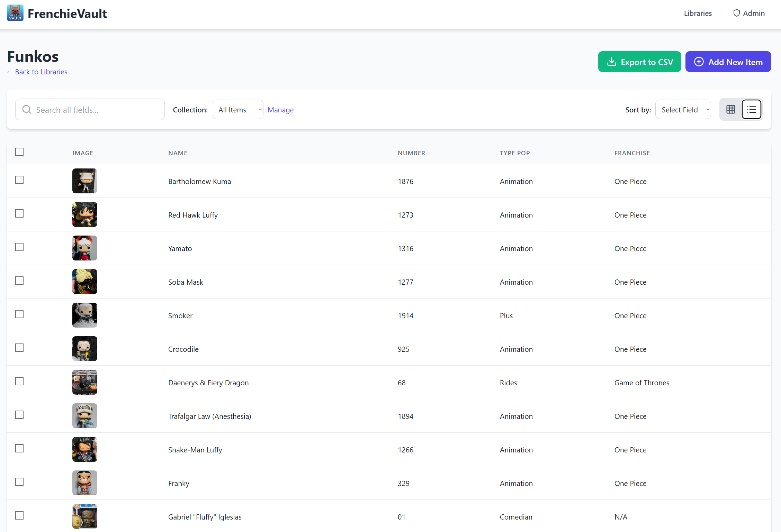The height and width of the screenshot is (532, 781).
Task: Open Red Hawk Luffy thumbnail image
Action: (x=85, y=214)
